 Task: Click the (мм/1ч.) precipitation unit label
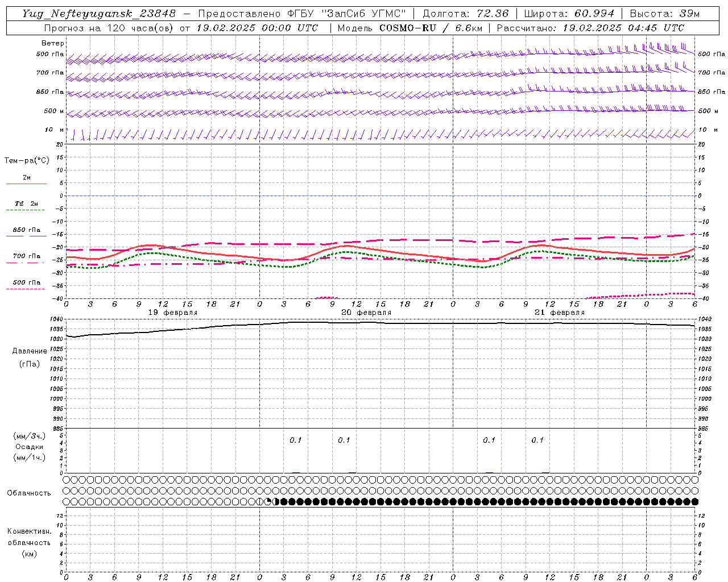30,458
